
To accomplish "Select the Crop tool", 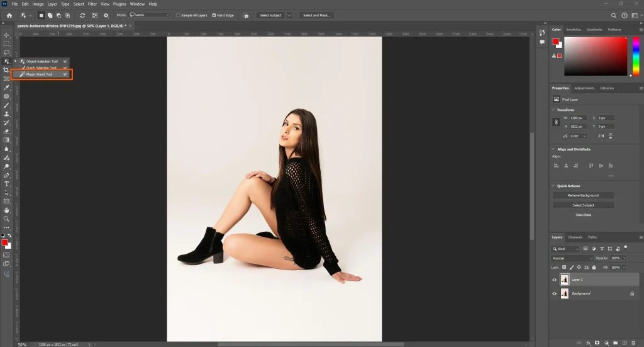I will tap(6, 70).
